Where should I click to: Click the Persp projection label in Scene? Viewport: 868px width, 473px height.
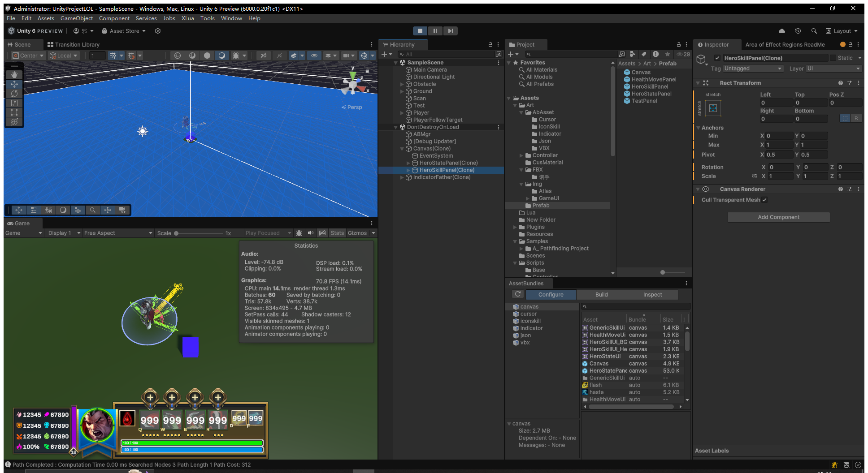pyautogui.click(x=352, y=107)
